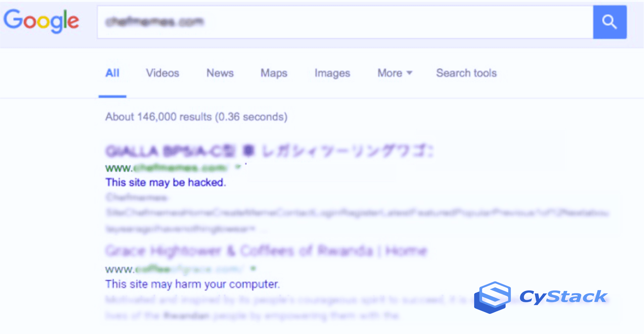Open the first result's blurred Japanese title
The width and height of the screenshot is (644, 334).
269,151
